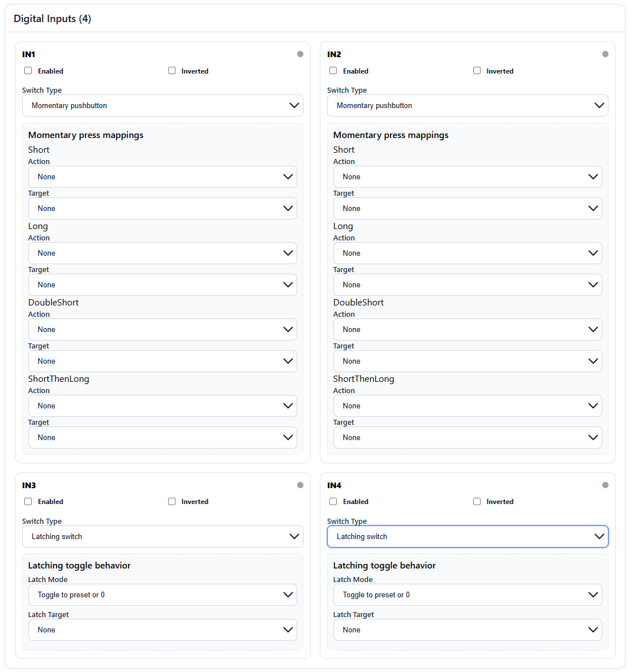Open the ShortThenLong Target dropdown on IN2

pos(468,437)
